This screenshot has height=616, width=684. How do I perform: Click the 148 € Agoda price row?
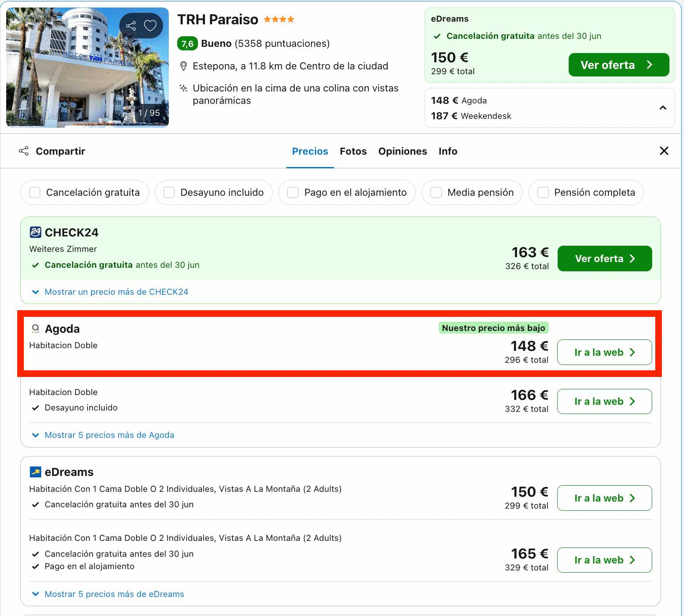[459, 100]
